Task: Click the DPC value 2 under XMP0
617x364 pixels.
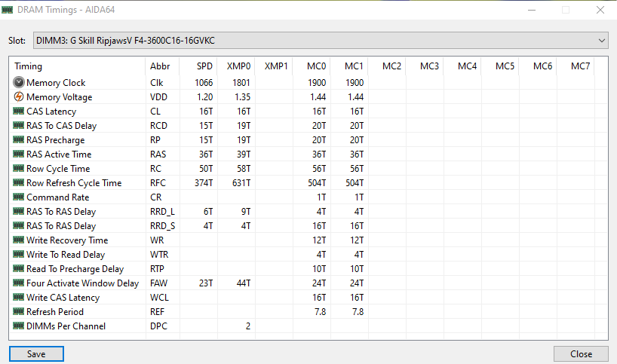Action: [248, 326]
